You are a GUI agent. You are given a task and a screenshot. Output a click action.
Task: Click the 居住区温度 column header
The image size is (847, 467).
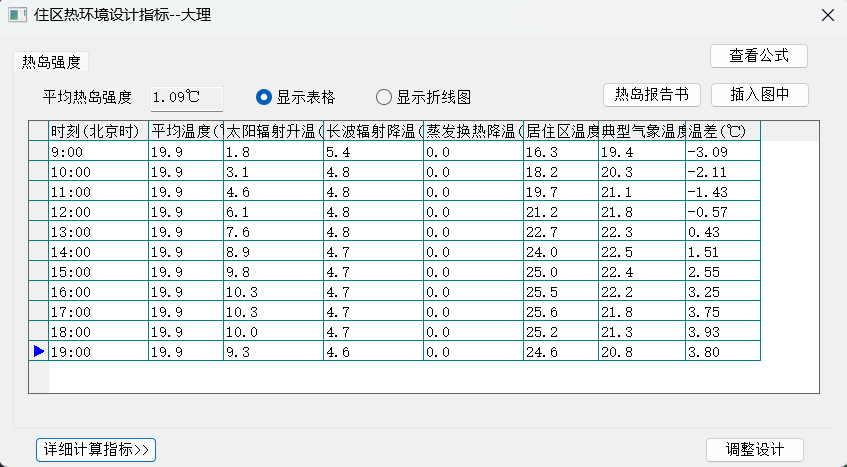560,131
